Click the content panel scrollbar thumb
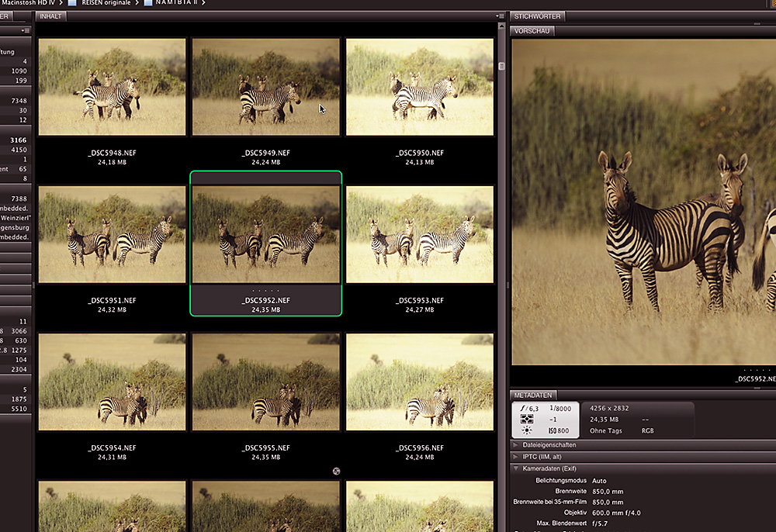The height and width of the screenshot is (532, 776). pos(502,66)
